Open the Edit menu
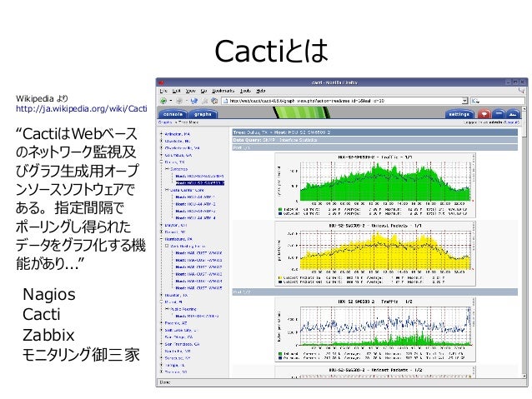Screen dimensions: 532x399 tap(177, 91)
